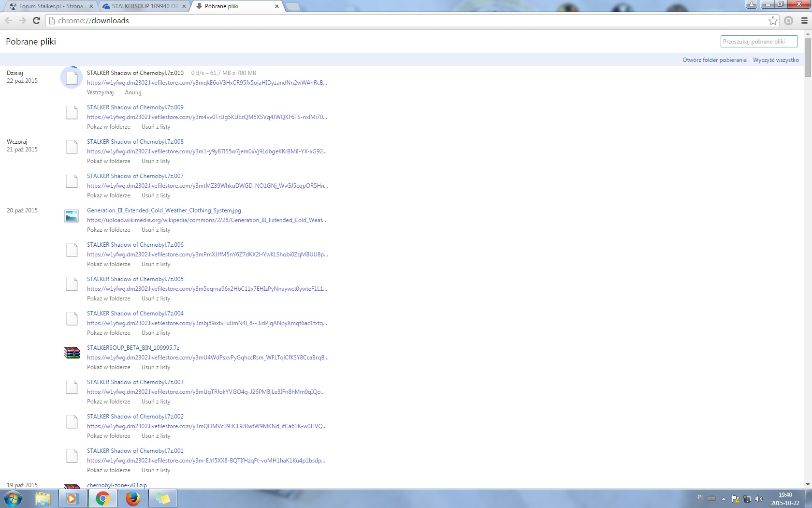Bookmark this page with the star icon
This screenshot has height=508, width=812.
[773, 20]
